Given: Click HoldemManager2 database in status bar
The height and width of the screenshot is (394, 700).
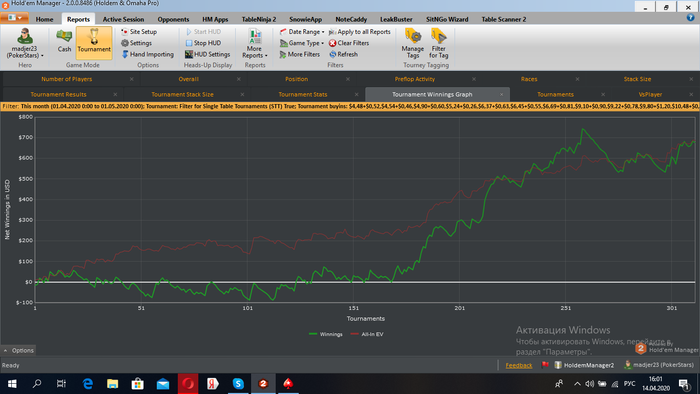Looking at the screenshot, I should point(584,365).
